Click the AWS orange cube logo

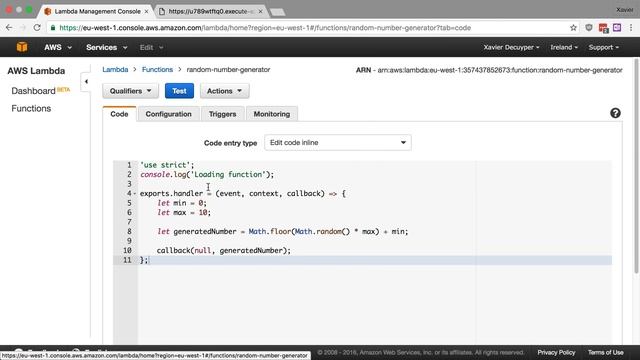click(22, 47)
